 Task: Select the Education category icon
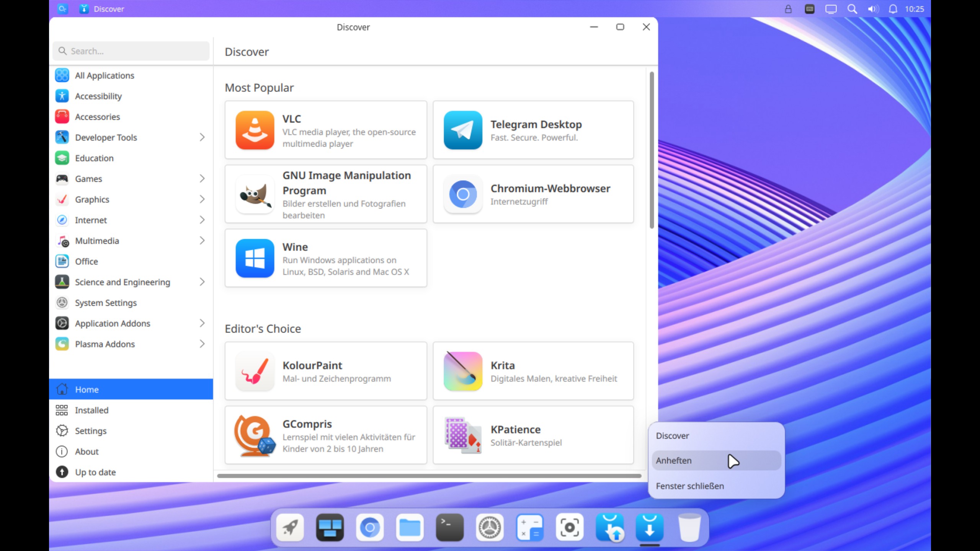62,158
